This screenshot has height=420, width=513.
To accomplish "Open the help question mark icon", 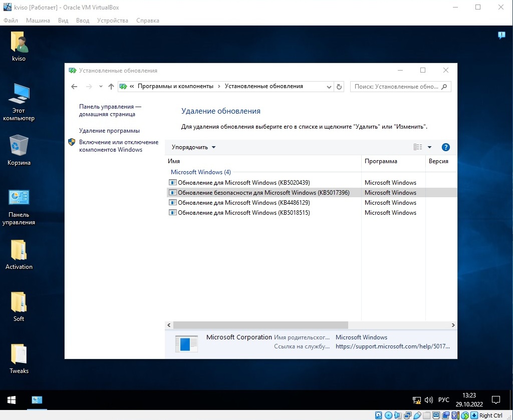I will click(x=445, y=147).
